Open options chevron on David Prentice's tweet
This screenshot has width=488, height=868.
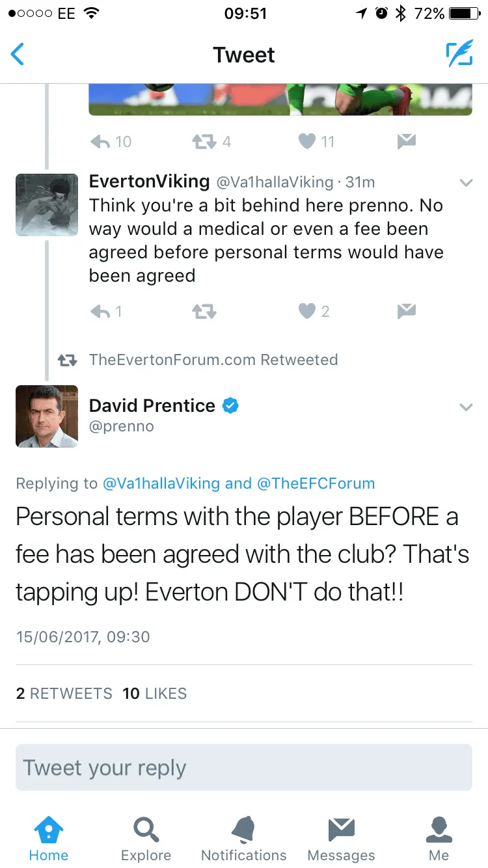[x=466, y=407]
